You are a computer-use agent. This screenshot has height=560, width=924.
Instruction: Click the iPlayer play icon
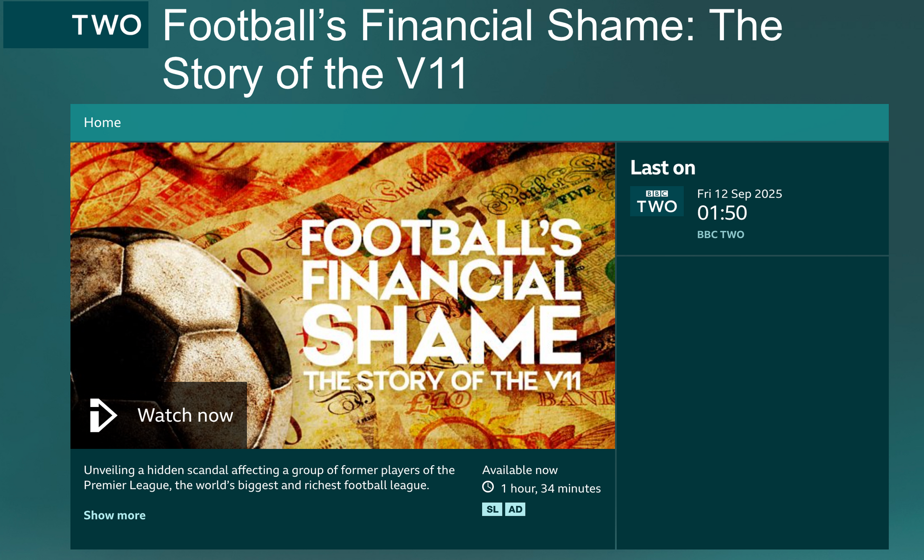tap(103, 415)
